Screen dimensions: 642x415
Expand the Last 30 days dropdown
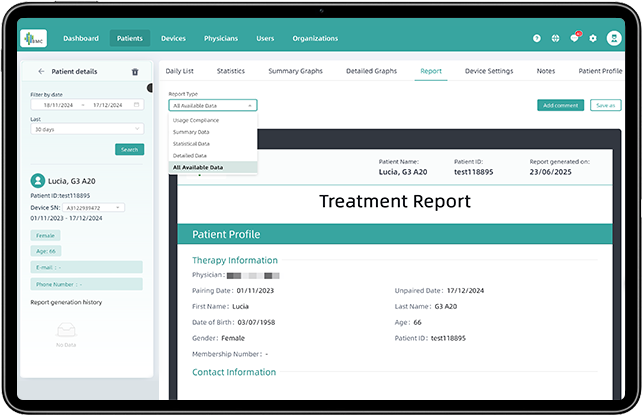tap(86, 129)
